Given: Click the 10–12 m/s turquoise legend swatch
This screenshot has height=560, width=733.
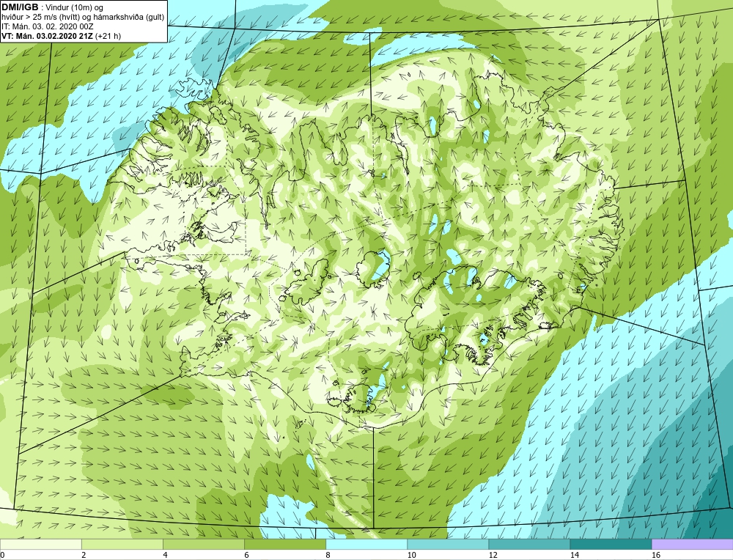Looking at the screenshot, I should click(x=447, y=544).
